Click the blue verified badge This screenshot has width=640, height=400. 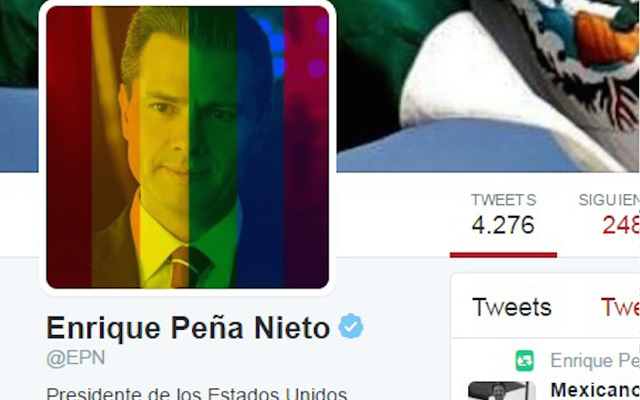click(x=351, y=326)
